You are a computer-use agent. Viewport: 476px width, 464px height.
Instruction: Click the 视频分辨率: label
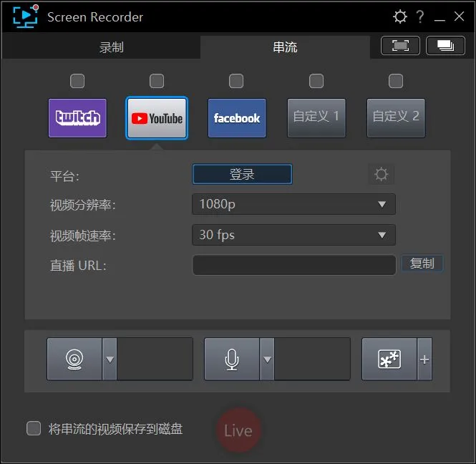point(82,206)
